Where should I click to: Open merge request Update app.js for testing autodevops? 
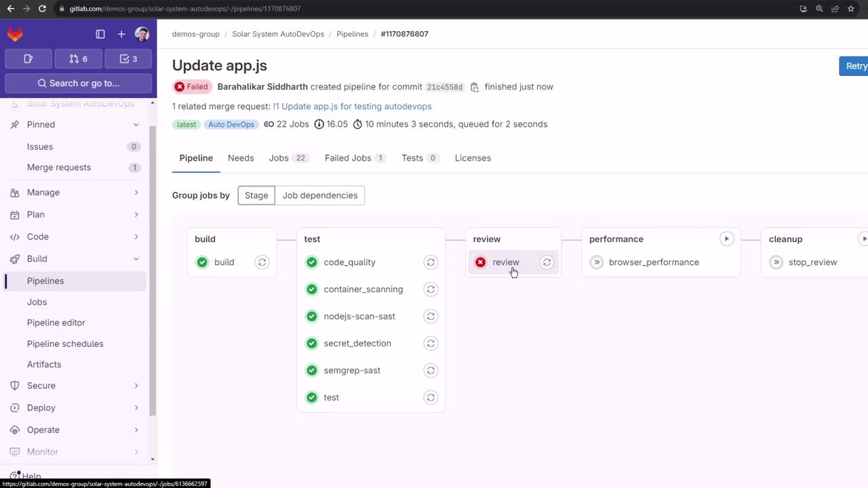click(x=352, y=106)
